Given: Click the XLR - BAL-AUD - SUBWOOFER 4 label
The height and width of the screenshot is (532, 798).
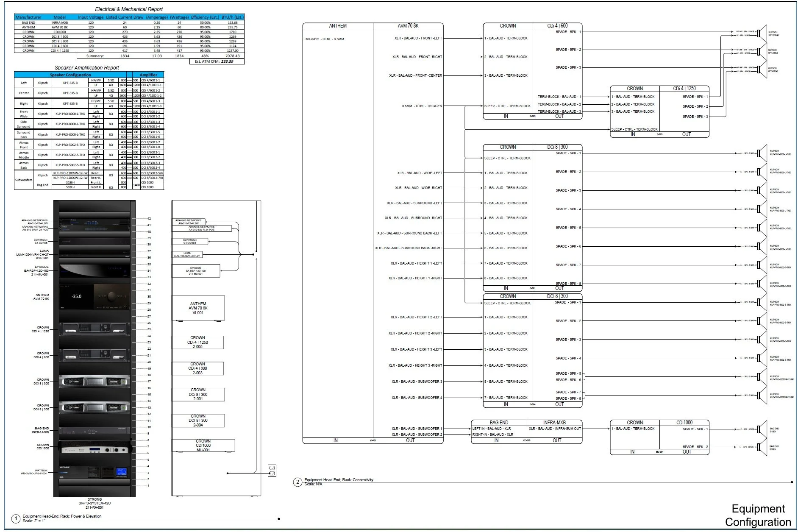Looking at the screenshot, I should 417,398.
